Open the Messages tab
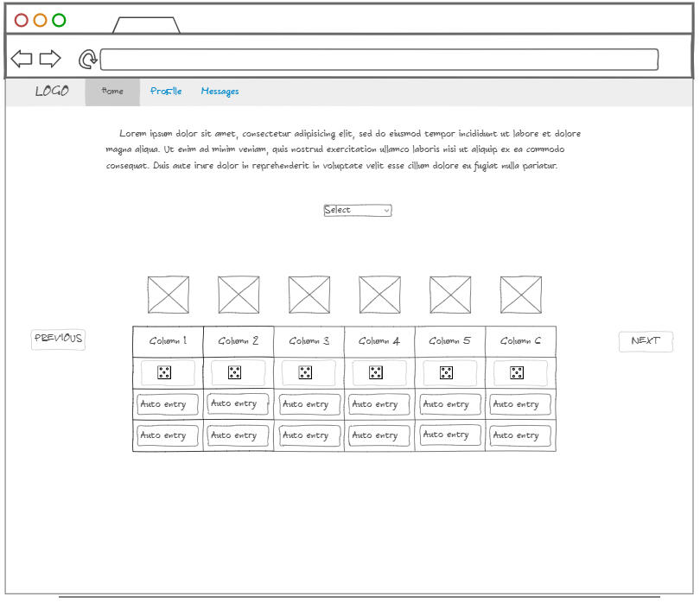700x603 pixels. (x=220, y=91)
